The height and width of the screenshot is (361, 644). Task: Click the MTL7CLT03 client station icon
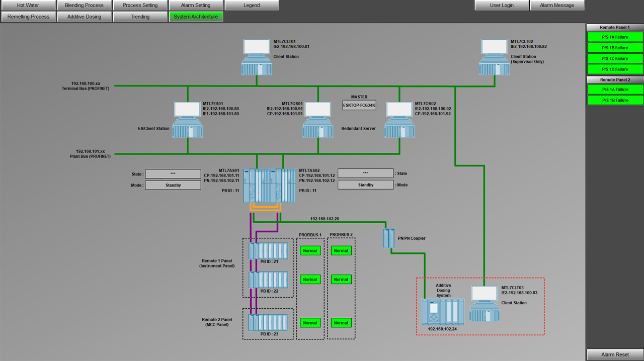pyautogui.click(x=485, y=304)
